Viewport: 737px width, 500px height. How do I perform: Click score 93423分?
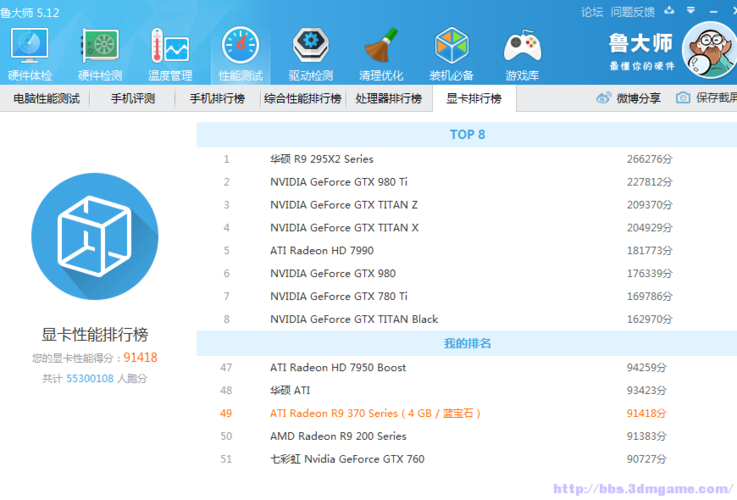click(x=647, y=391)
